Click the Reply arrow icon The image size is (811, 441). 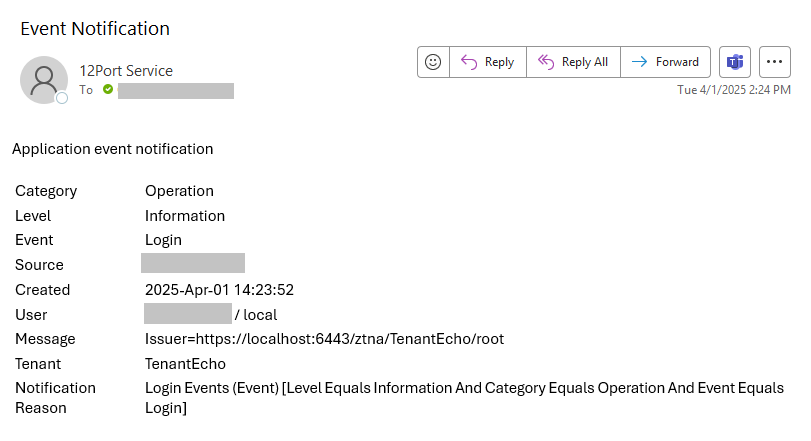pos(469,62)
